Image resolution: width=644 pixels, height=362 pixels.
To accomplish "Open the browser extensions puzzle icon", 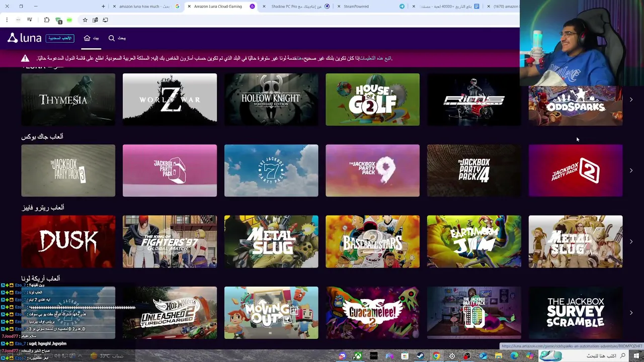I will (x=47, y=20).
